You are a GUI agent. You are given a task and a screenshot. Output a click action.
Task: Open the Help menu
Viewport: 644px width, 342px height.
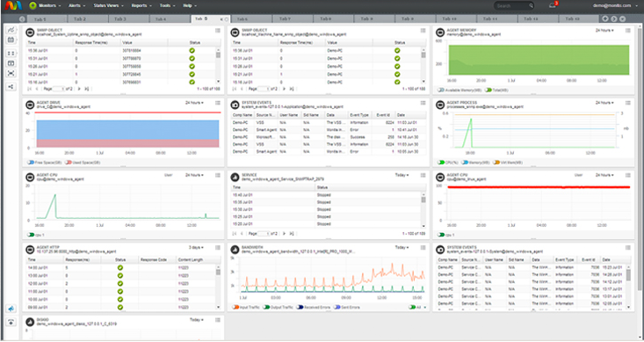coord(190,6)
